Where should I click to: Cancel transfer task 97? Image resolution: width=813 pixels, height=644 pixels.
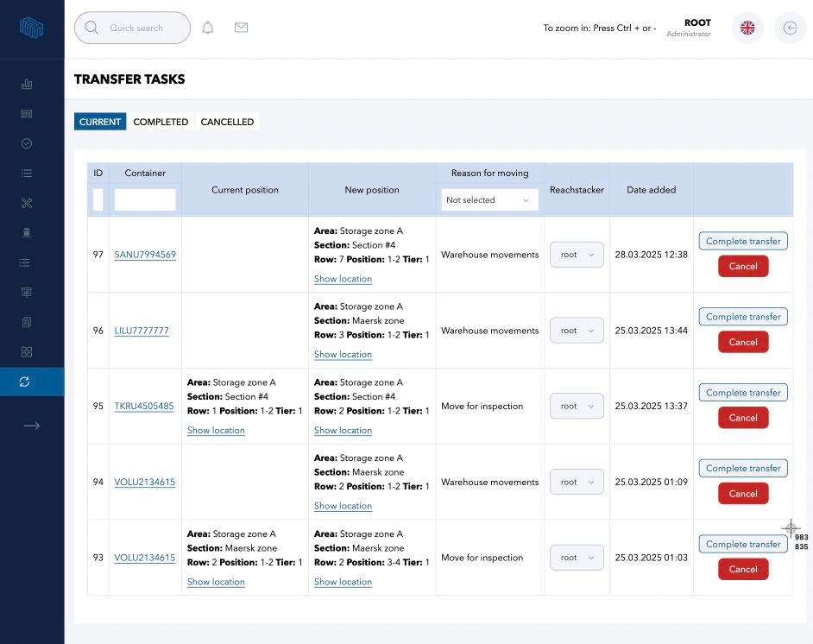pyautogui.click(x=743, y=267)
